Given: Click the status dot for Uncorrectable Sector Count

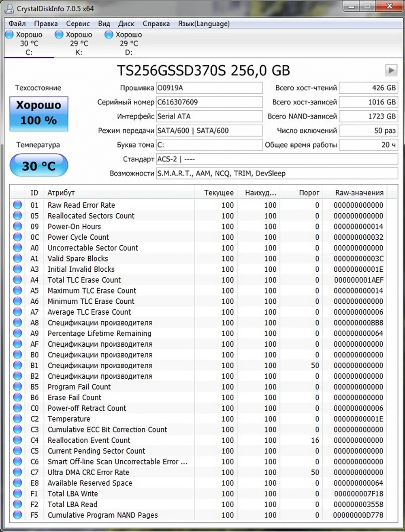Looking at the screenshot, I should coord(17,248).
